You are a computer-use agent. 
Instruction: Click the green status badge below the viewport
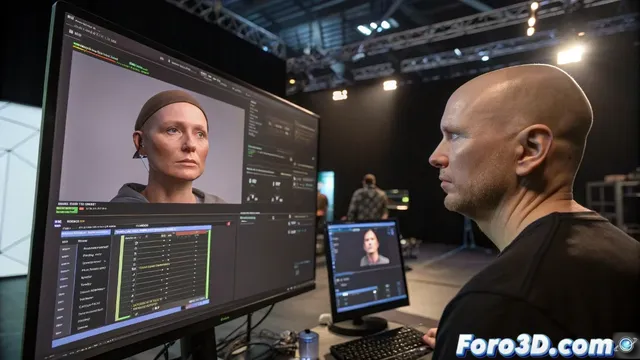(67, 210)
